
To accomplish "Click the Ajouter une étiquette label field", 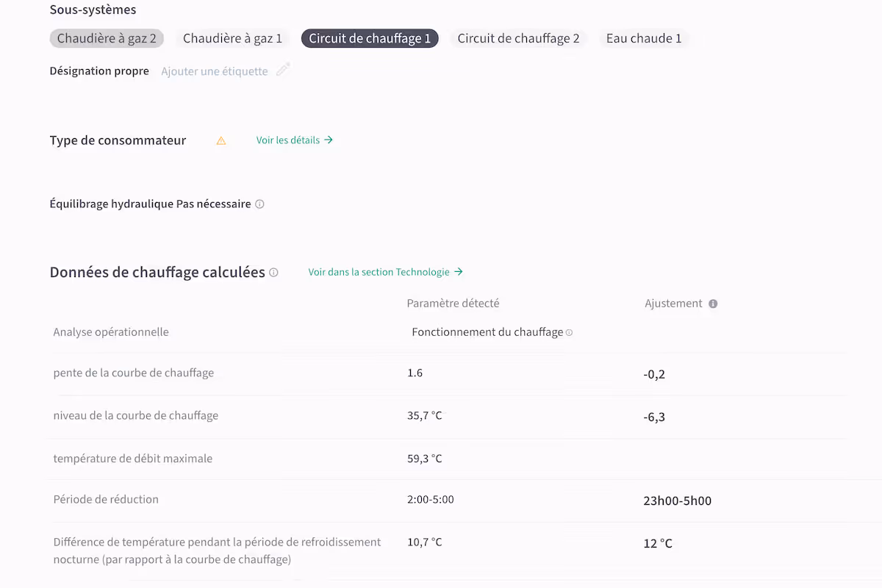I will point(215,71).
